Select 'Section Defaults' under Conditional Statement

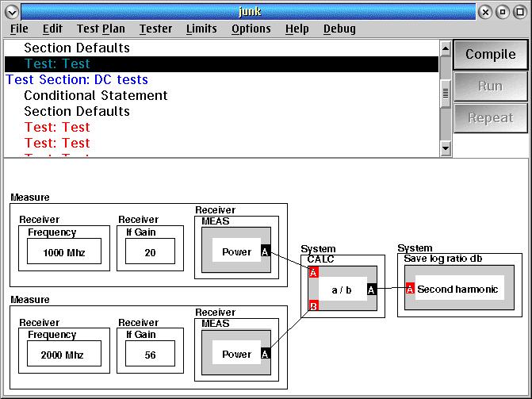(x=221, y=111)
